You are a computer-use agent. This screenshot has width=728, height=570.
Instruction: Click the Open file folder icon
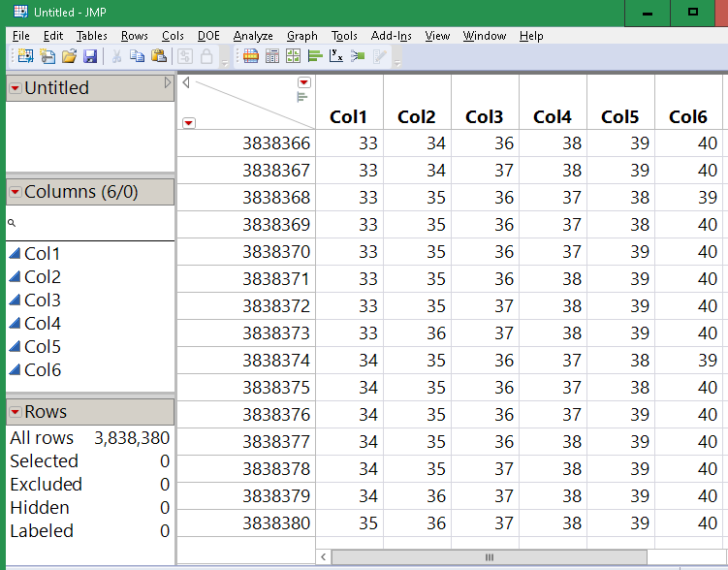click(69, 56)
